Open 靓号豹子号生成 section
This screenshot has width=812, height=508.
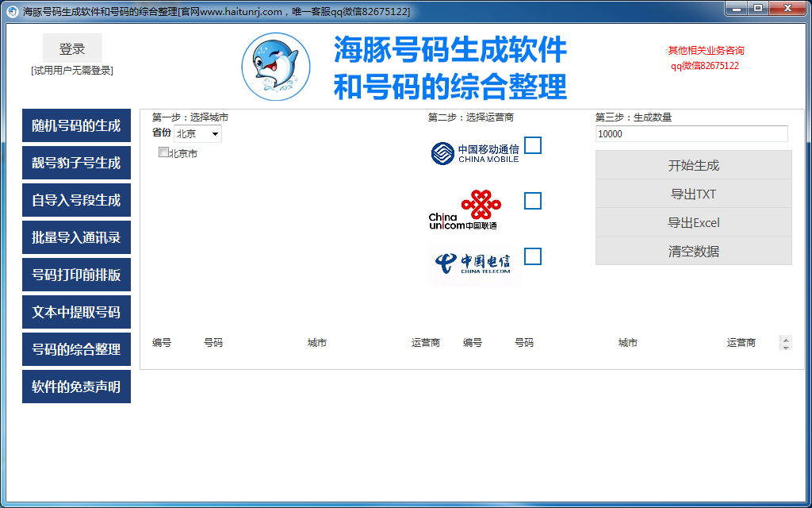click(76, 163)
